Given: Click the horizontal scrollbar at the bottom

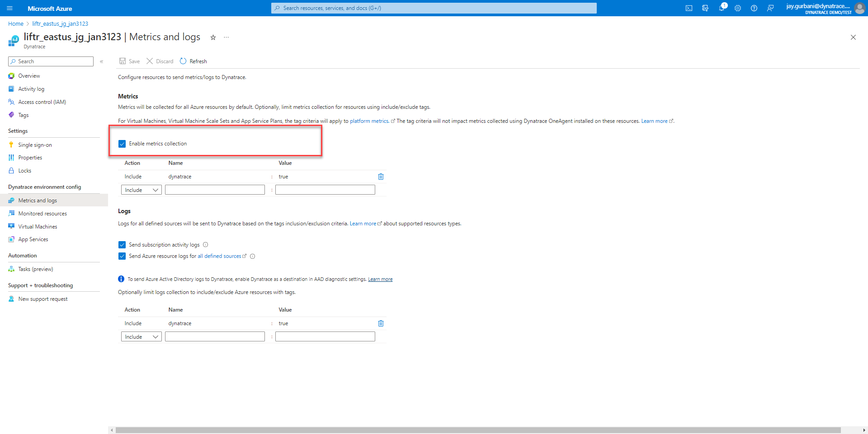Looking at the screenshot, I should (478, 430).
